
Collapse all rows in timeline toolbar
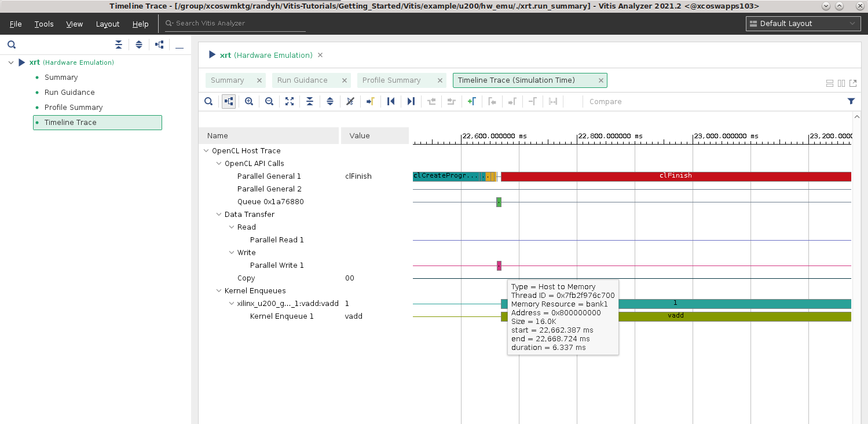click(x=310, y=101)
